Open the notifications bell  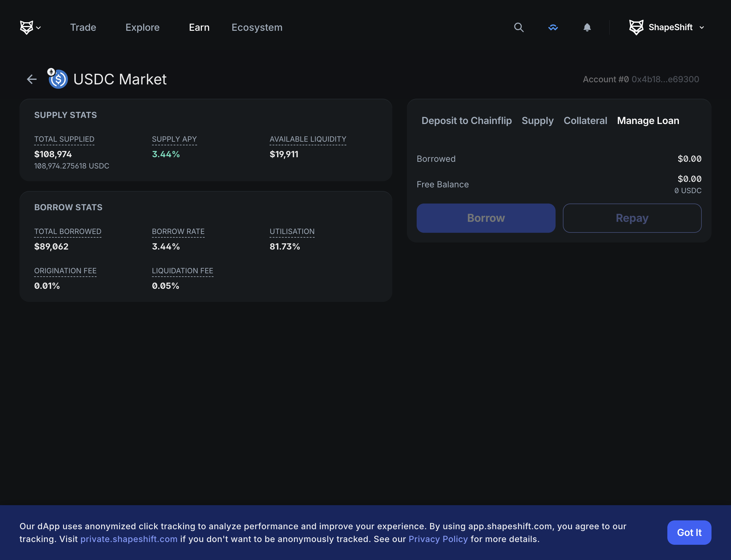587,27
